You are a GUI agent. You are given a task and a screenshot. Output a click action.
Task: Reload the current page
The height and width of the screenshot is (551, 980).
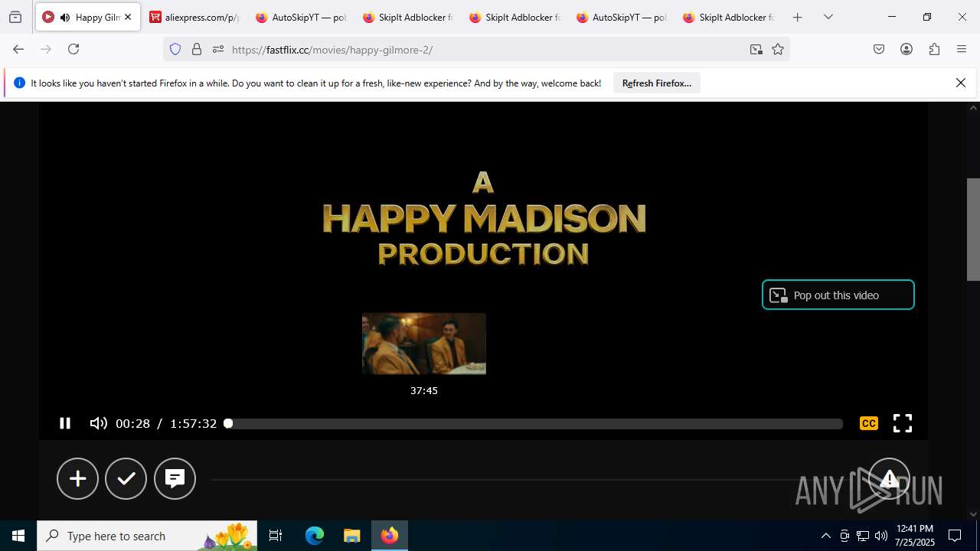tap(73, 49)
